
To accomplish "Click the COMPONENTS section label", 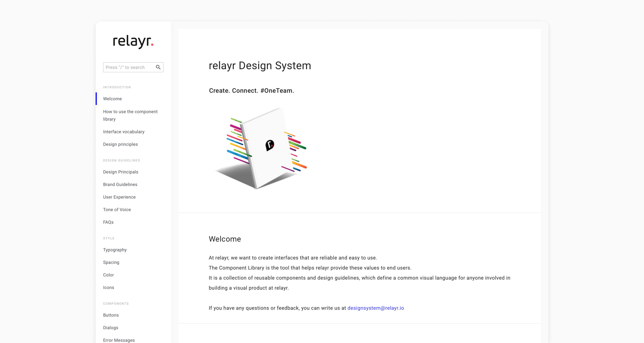I will pos(116,303).
